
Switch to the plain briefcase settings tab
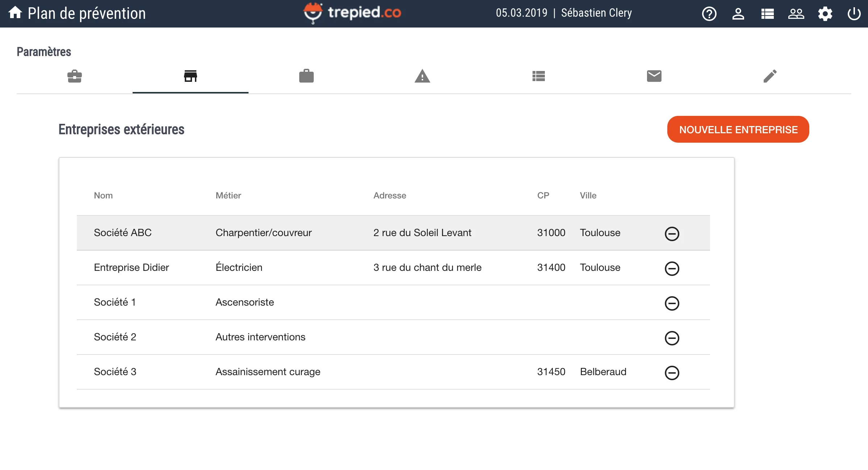tap(306, 76)
